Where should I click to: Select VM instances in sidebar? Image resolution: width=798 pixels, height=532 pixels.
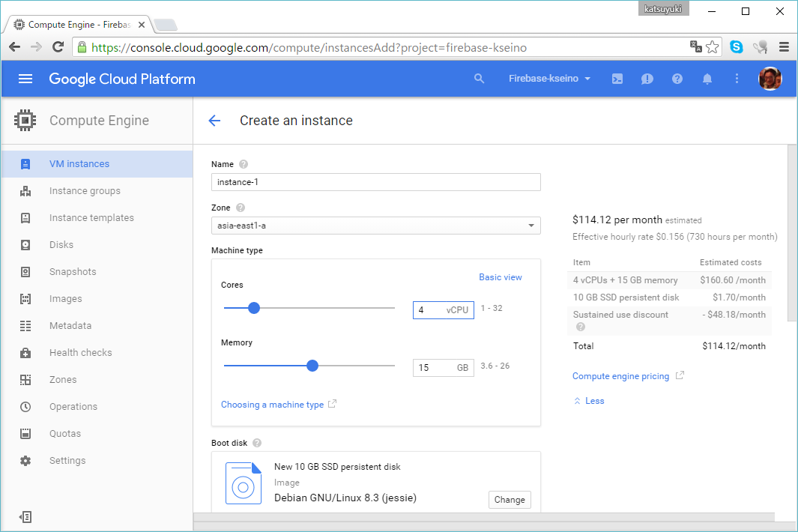tap(97, 164)
